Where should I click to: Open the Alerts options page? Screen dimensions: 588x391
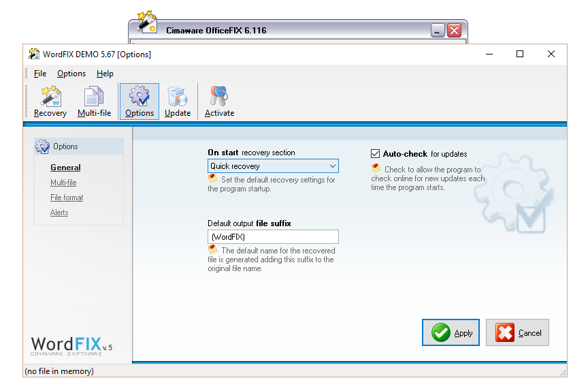pyautogui.click(x=59, y=213)
